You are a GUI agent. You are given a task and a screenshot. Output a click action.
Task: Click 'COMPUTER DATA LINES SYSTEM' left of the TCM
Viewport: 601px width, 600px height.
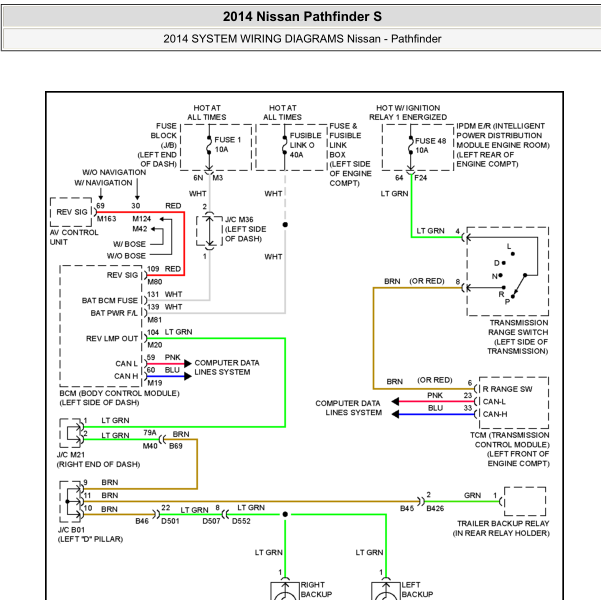coord(348,408)
